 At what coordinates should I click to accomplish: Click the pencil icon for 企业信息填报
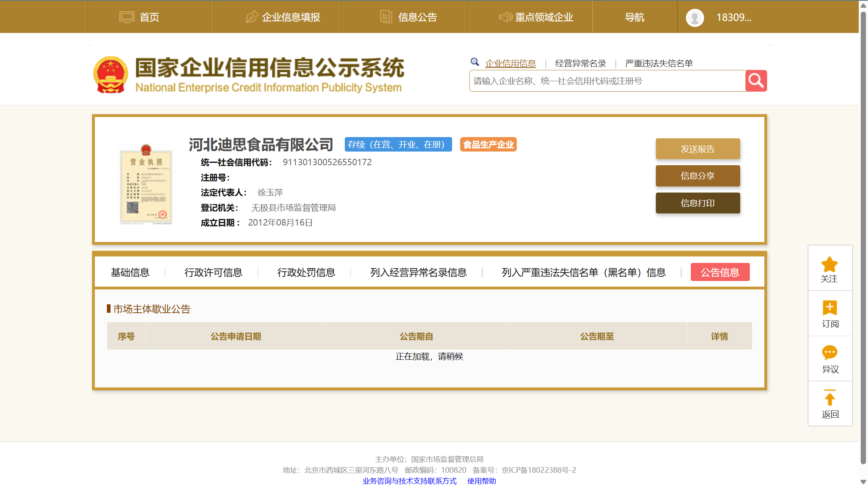point(252,17)
